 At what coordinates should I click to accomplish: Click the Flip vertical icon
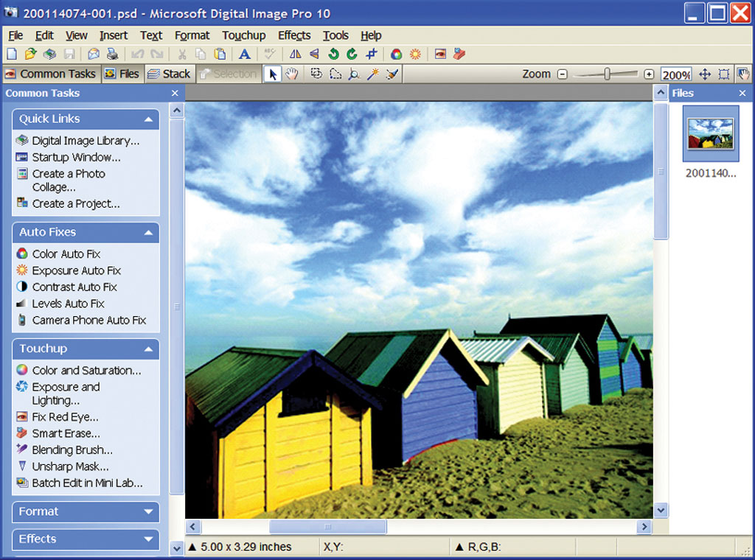point(314,54)
